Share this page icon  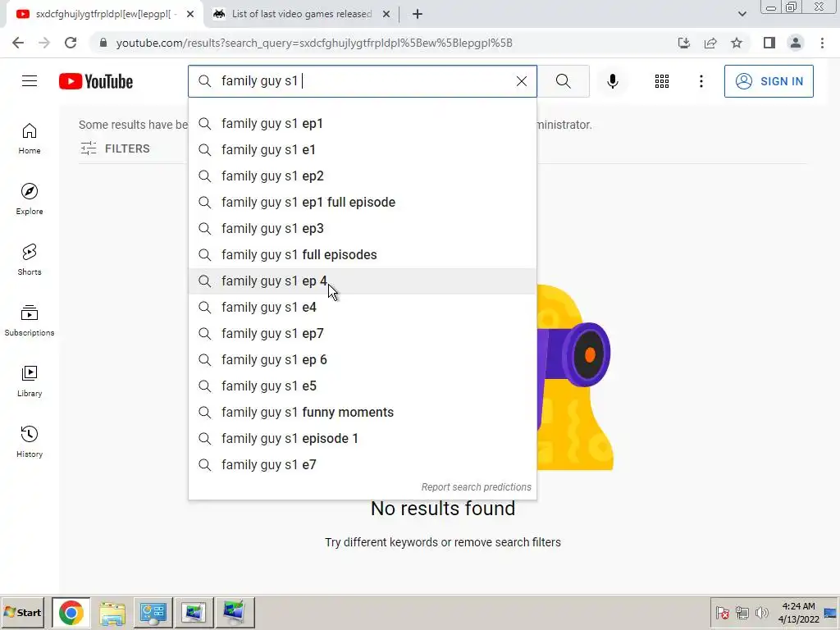click(x=710, y=43)
